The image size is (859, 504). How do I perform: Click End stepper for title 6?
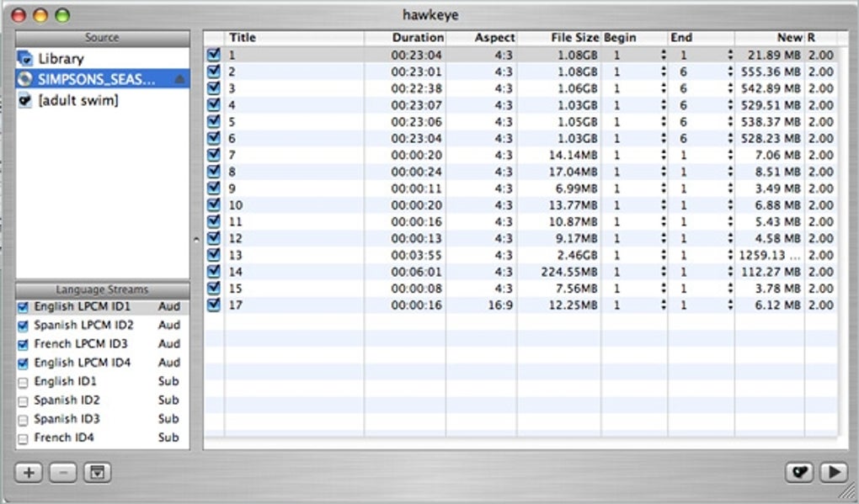pos(730,139)
